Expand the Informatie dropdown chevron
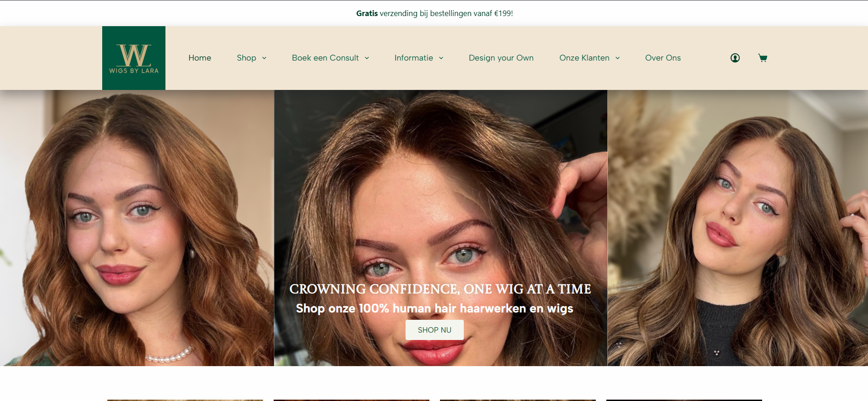Image resolution: width=868 pixels, height=401 pixels. pos(441,58)
